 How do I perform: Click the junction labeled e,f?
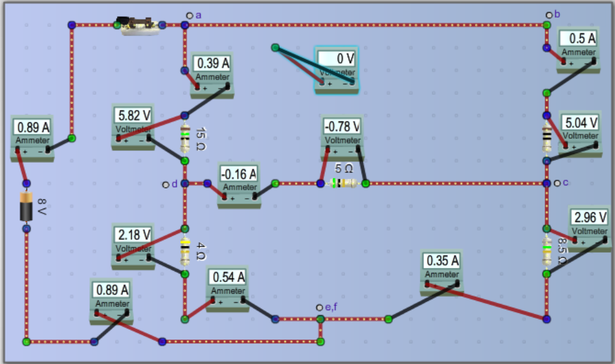(x=319, y=306)
